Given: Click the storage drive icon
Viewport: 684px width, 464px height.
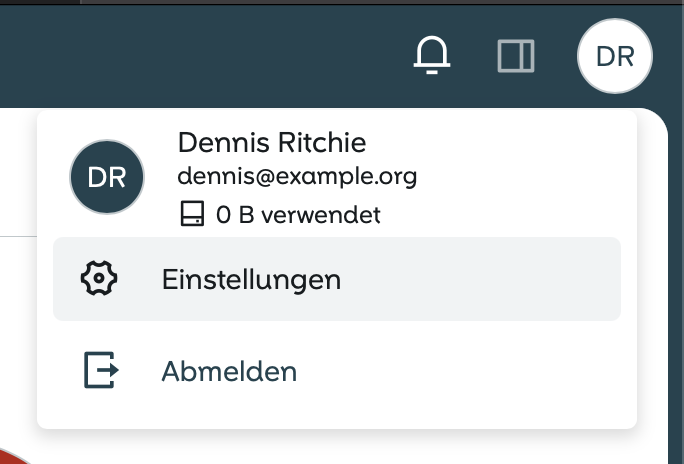Looking at the screenshot, I should 192,214.
